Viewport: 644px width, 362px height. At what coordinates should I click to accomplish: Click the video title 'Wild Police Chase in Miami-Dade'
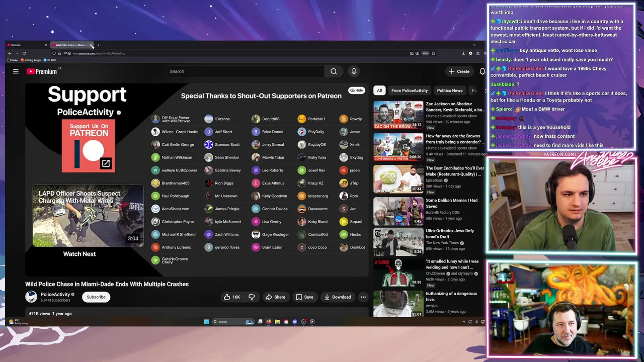click(107, 284)
